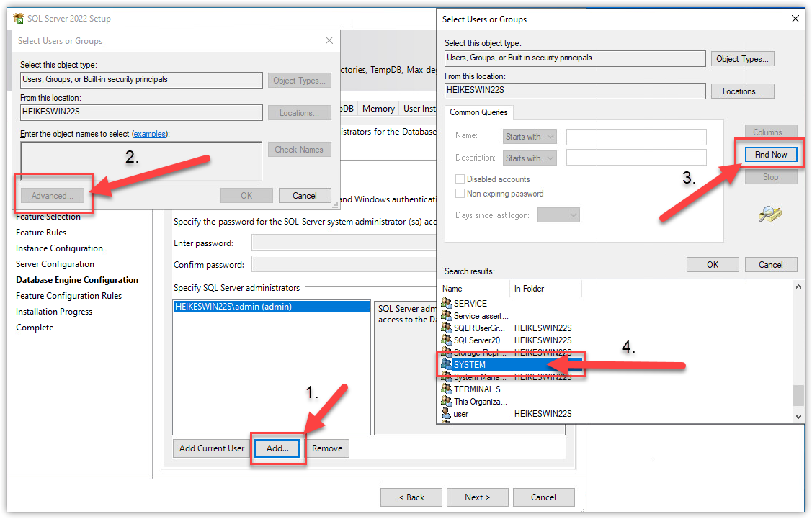Select Database Engine Configuration step
The image size is (812, 519).
(77, 280)
